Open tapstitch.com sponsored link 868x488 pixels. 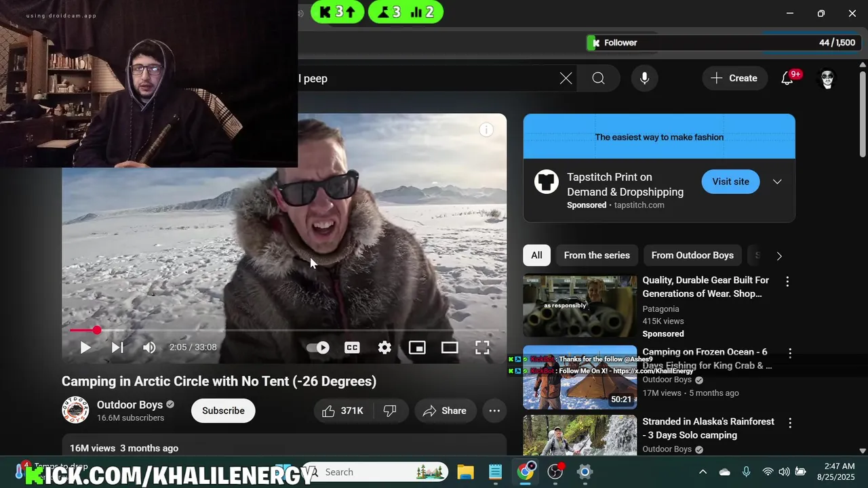point(639,205)
